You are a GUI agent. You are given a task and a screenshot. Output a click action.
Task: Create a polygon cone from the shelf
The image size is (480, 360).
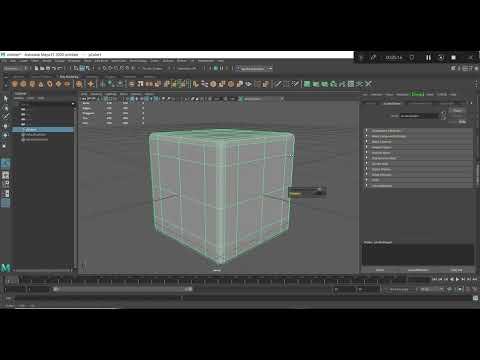(41, 84)
